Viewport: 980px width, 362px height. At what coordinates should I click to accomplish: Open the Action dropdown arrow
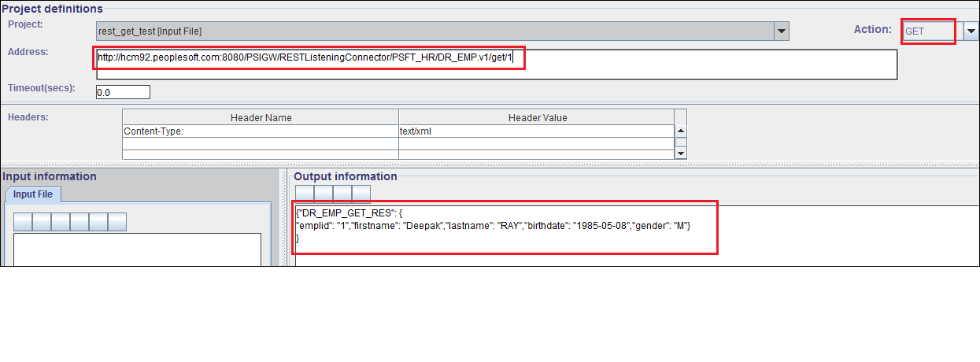coord(970,31)
